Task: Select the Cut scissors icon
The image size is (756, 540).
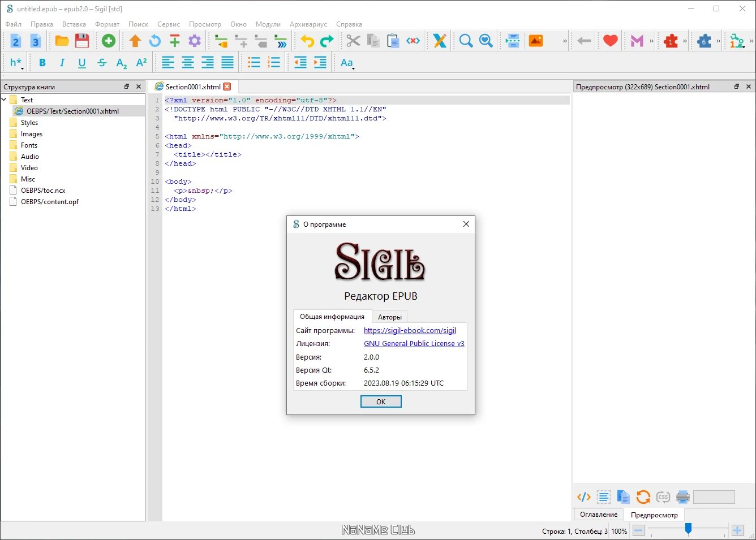Action: pos(353,41)
